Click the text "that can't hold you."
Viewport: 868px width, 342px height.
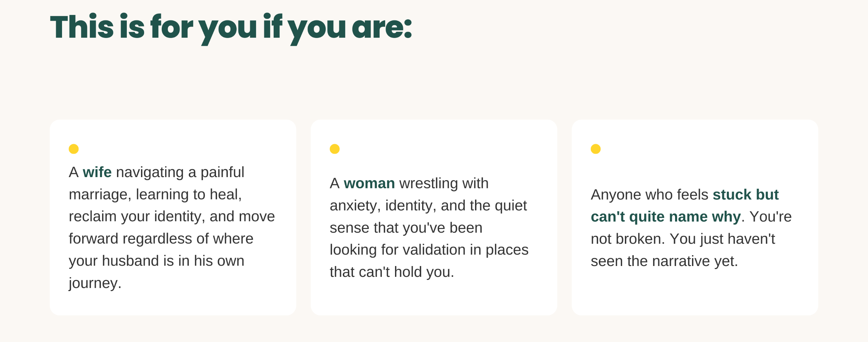(x=392, y=272)
